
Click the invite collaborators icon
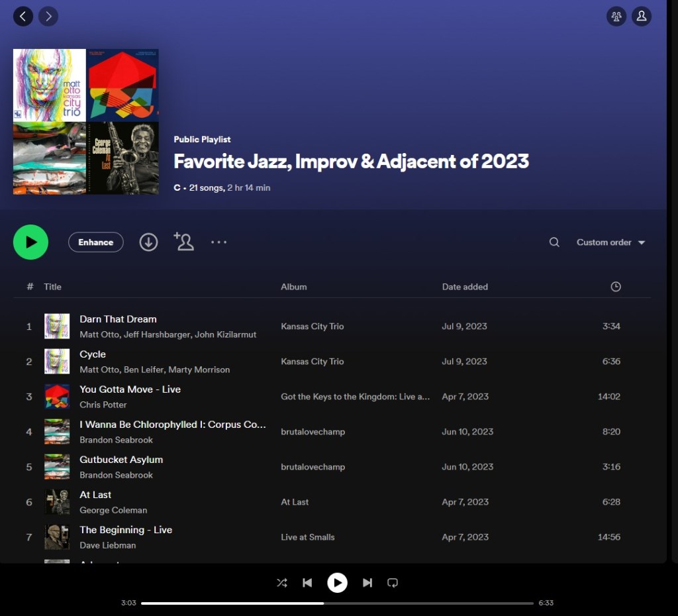[x=183, y=242]
